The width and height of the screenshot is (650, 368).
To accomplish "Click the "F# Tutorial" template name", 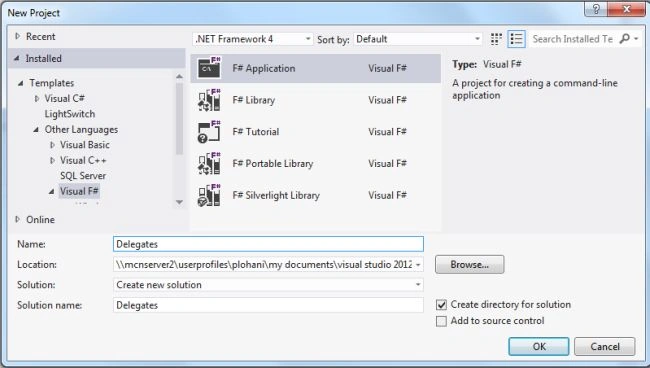I will (256, 132).
